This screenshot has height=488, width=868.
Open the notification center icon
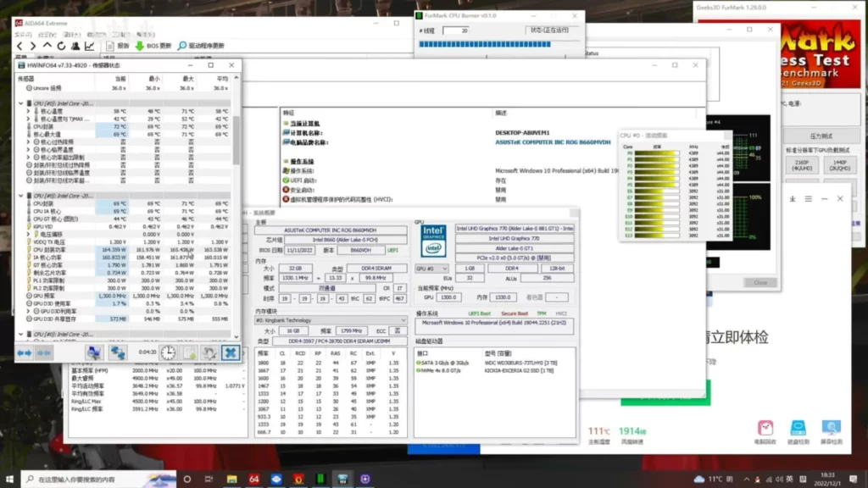(x=853, y=480)
